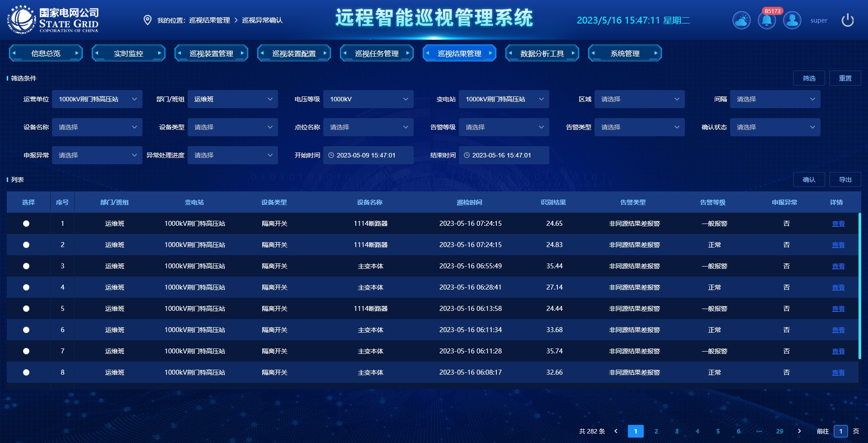The height and width of the screenshot is (443, 868).
Task: Click the power logout icon
Action: [847, 20]
